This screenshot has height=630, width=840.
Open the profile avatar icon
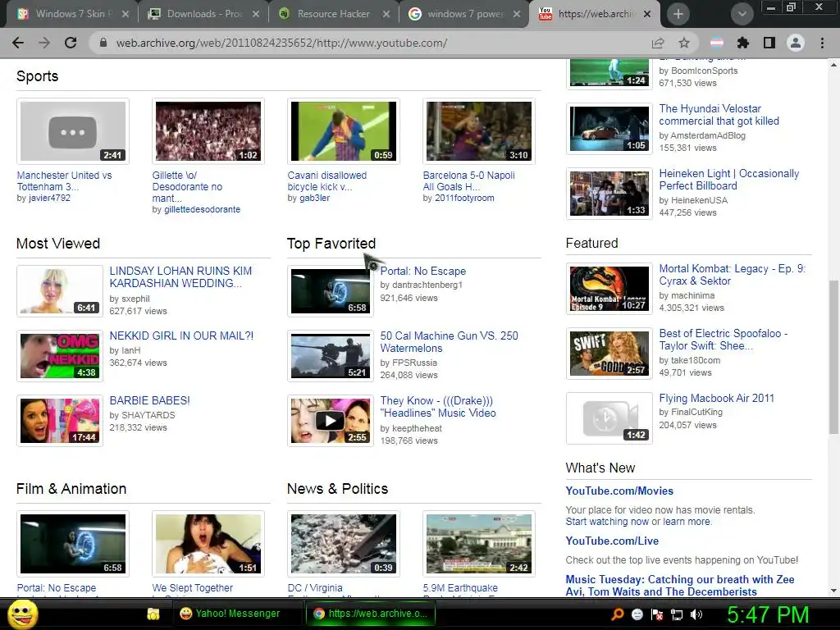796,43
